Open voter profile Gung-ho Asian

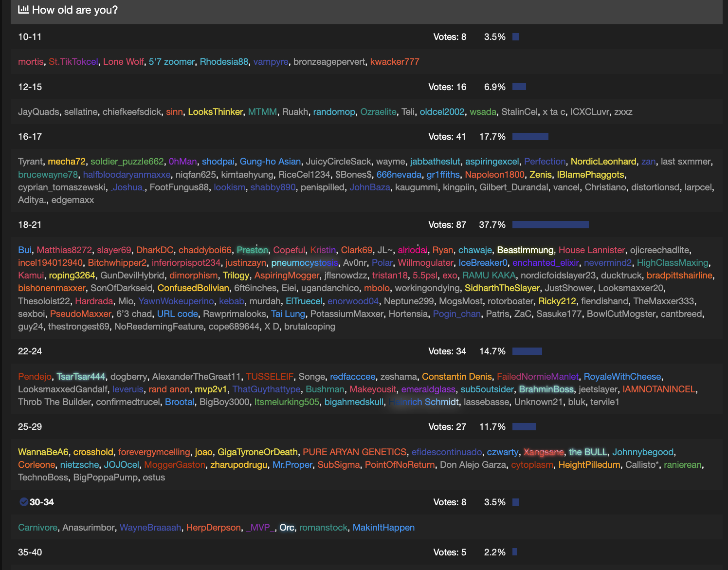pyautogui.click(x=271, y=162)
